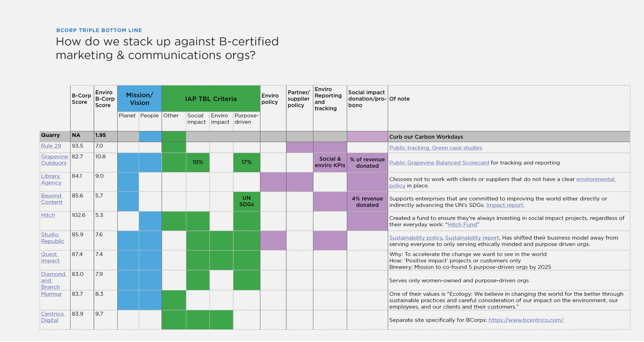
Task: Open the Sustainability report link
Action: click(x=472, y=238)
